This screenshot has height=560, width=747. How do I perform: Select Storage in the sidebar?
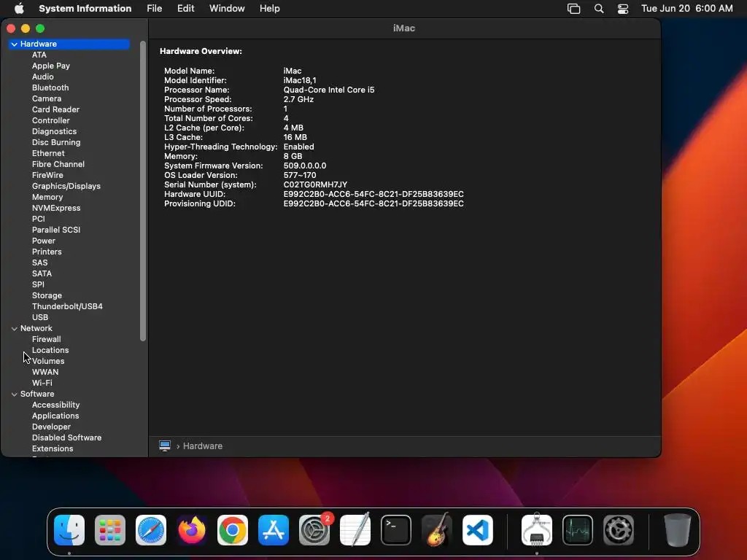(47, 296)
